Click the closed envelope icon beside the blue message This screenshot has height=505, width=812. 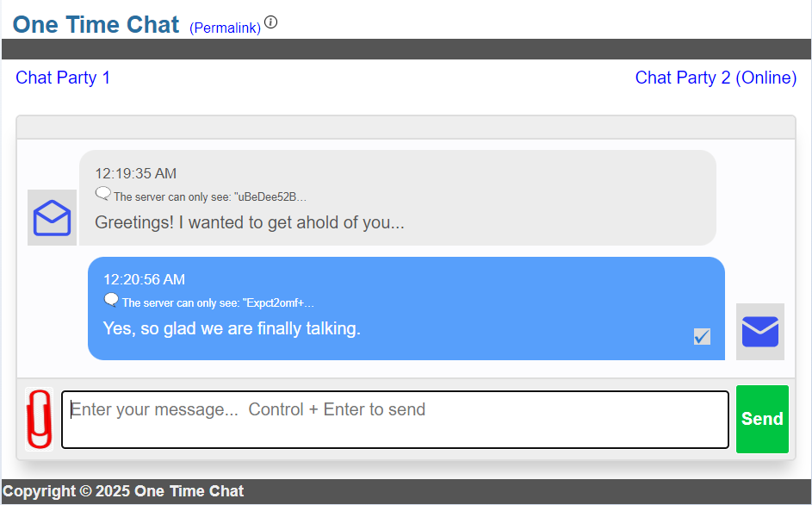pos(759,332)
